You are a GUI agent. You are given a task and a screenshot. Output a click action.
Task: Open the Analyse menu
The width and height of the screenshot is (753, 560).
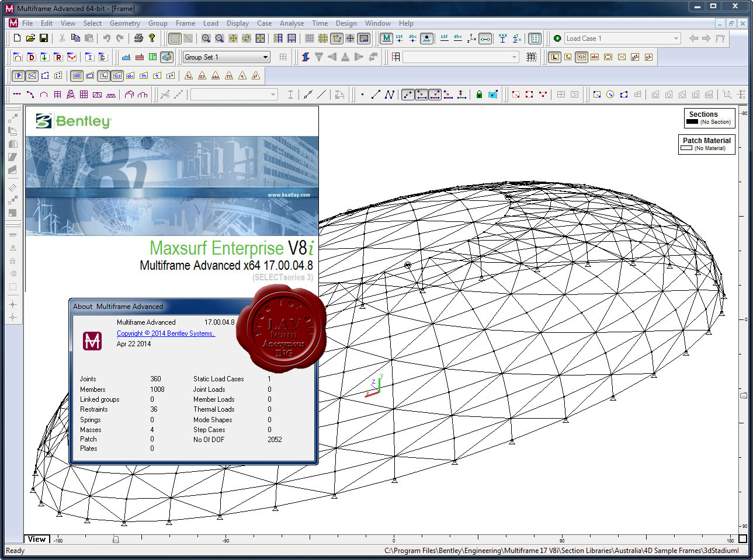tap(292, 23)
